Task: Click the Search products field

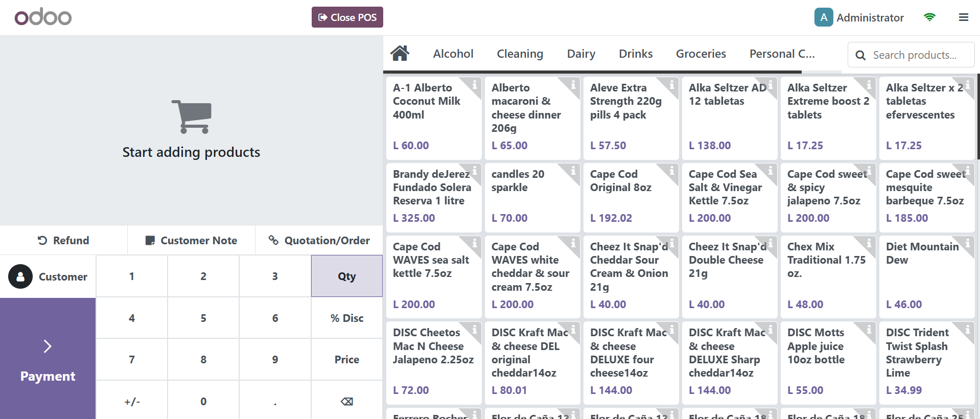Action: [911, 55]
